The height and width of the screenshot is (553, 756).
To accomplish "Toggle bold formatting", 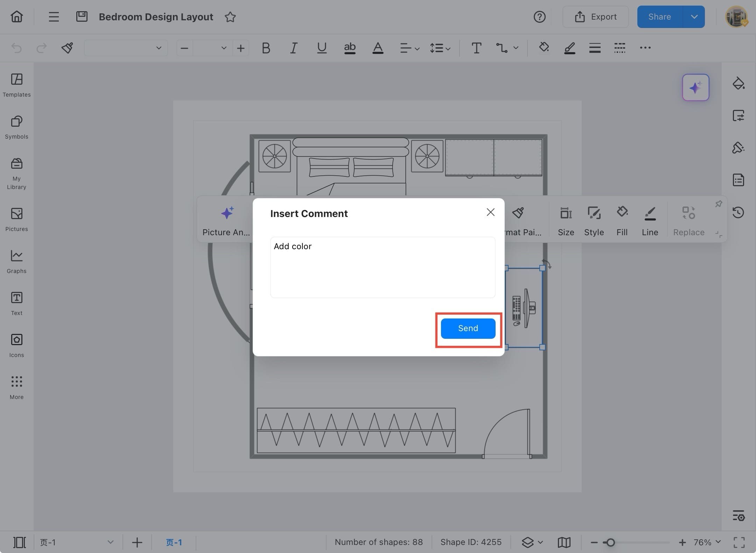I will [x=265, y=48].
